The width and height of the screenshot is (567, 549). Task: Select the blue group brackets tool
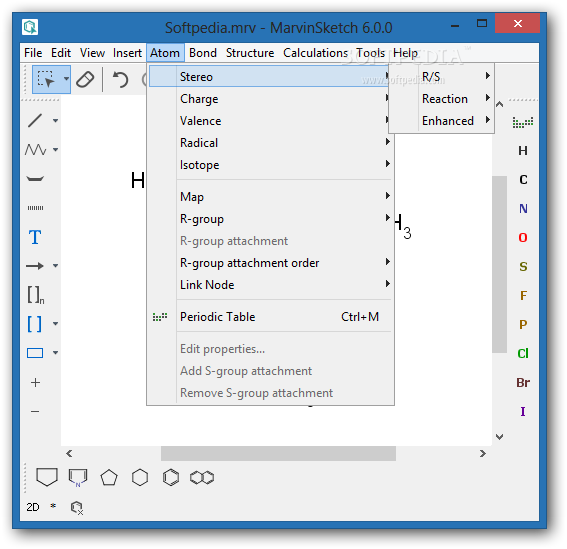click(35, 324)
